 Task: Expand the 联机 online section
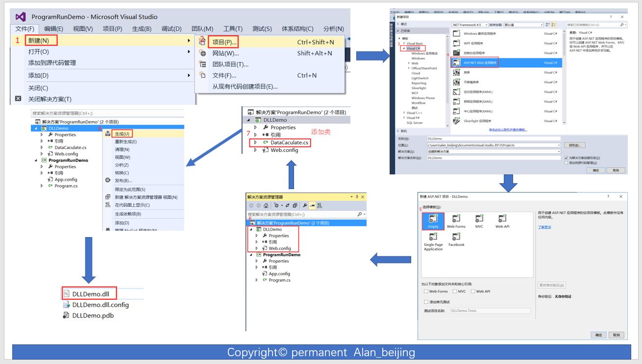[x=398, y=131]
